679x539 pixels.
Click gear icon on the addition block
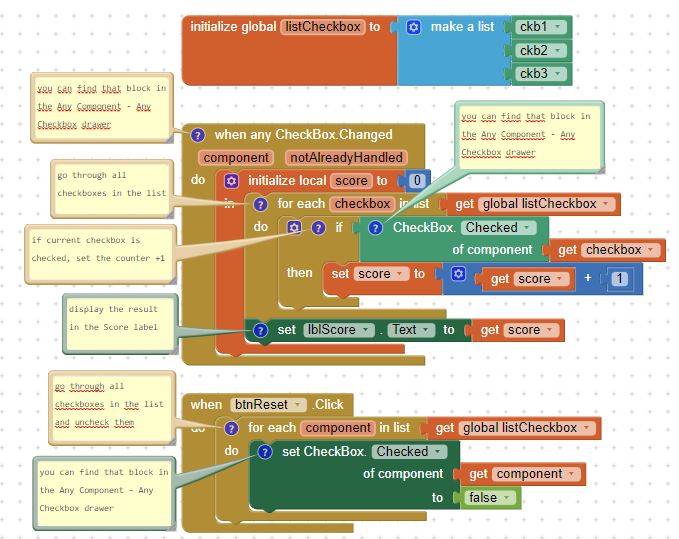click(x=459, y=274)
